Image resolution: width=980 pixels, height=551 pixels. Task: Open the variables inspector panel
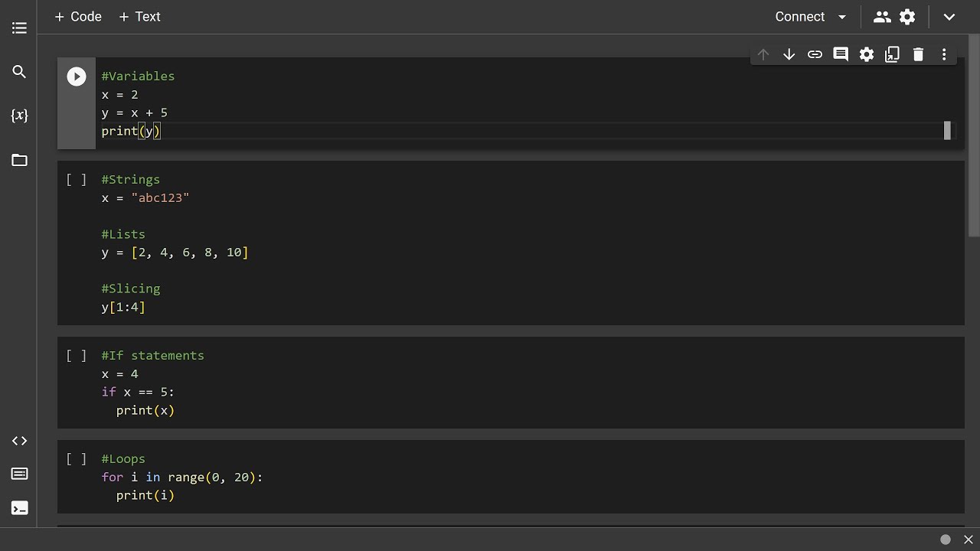coord(19,116)
